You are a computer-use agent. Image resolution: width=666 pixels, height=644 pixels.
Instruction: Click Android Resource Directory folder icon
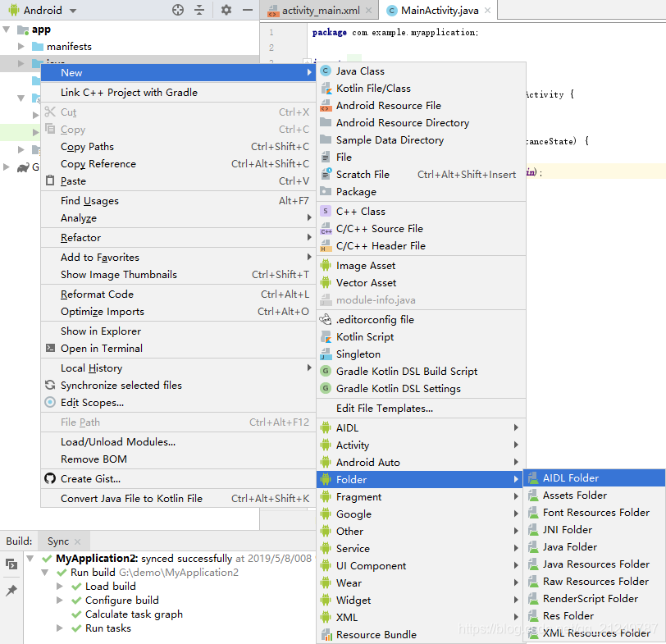[x=326, y=123]
